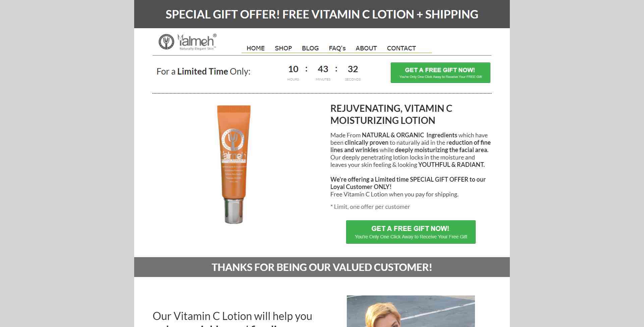The image size is (644, 327).
Task: Open the CONTACT page link
Action: (401, 48)
